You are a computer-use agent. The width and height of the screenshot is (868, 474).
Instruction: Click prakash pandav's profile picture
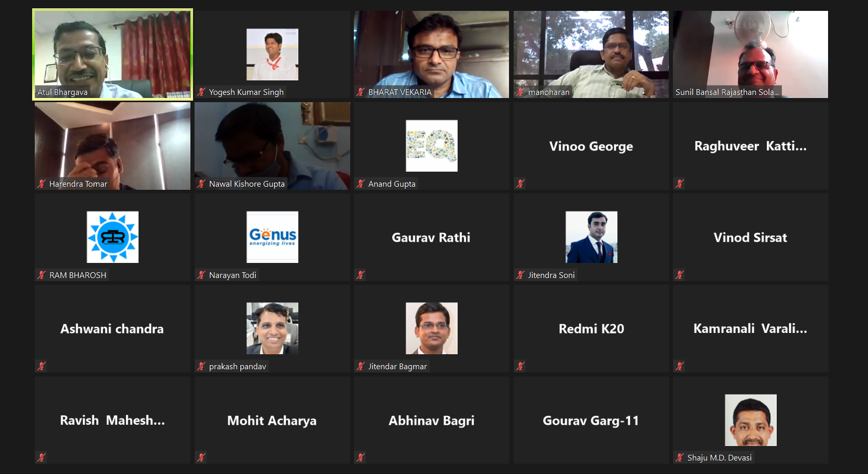tap(272, 328)
